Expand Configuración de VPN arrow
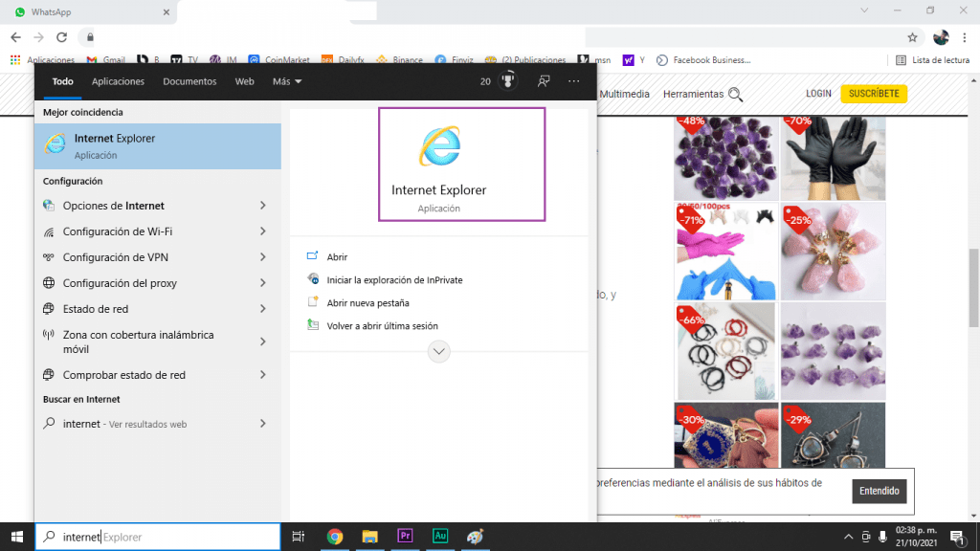 [263, 256]
